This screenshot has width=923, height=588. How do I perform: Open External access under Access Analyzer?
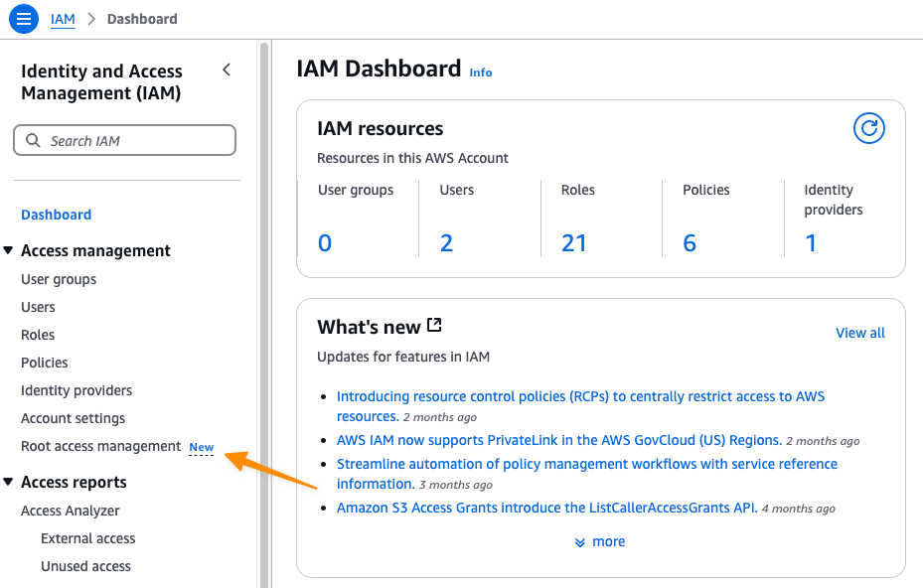point(87,538)
